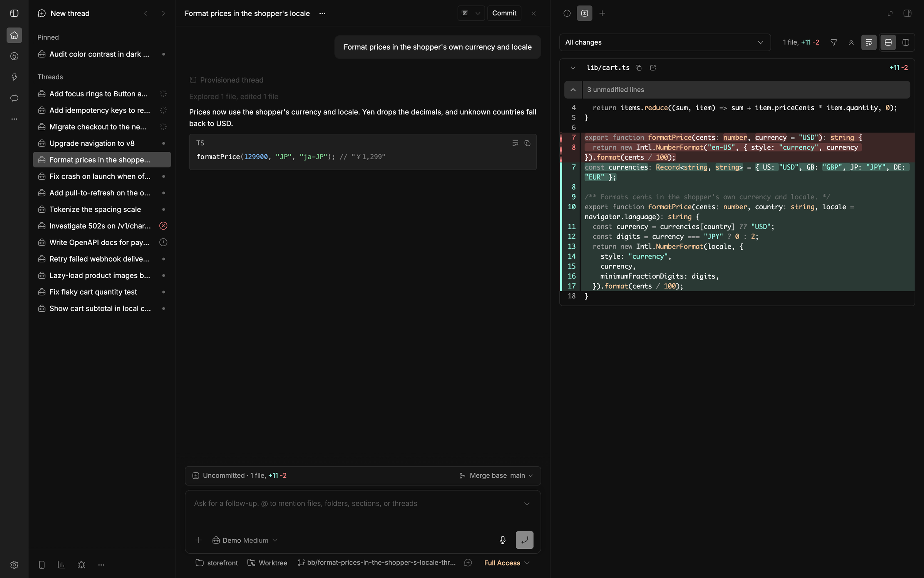Image resolution: width=924 pixels, height=578 pixels.
Task: Toggle word wrap on the TS code block
Action: click(515, 143)
